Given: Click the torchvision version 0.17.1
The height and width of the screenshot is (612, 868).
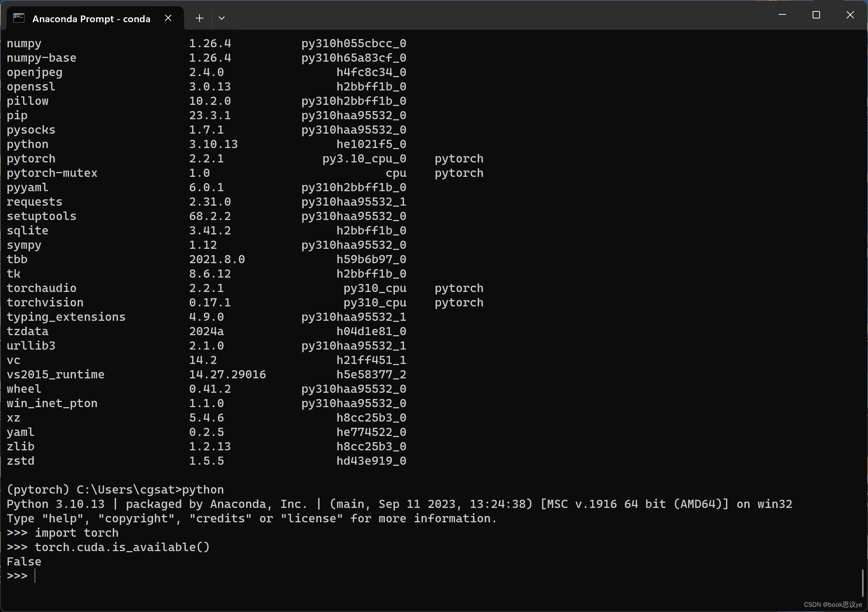Looking at the screenshot, I should click(x=210, y=303).
